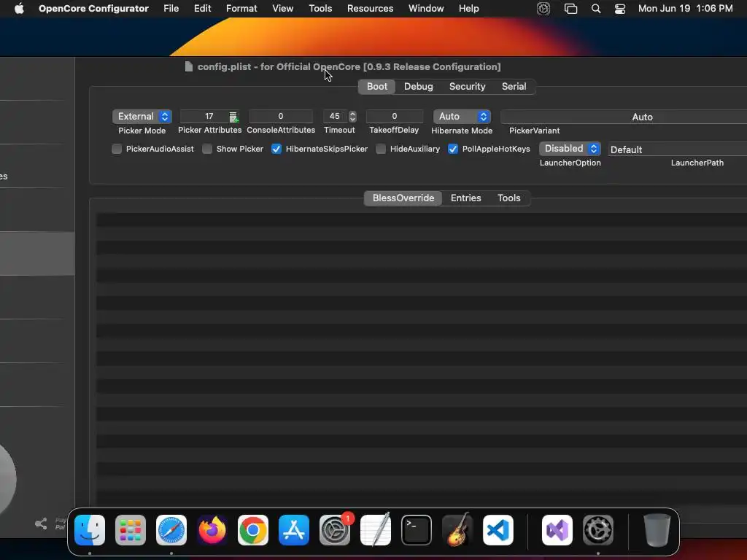
Task: Click the TakeoffDelay value field
Action: click(394, 116)
